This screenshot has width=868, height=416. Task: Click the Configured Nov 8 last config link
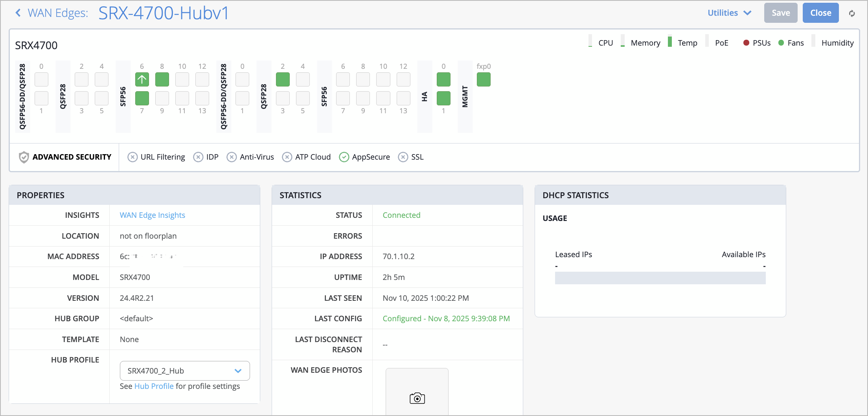[446, 318]
